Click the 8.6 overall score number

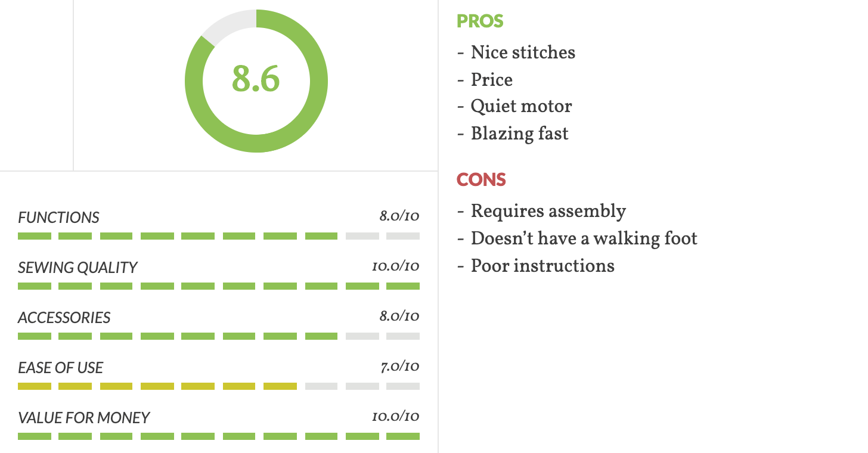(x=256, y=79)
